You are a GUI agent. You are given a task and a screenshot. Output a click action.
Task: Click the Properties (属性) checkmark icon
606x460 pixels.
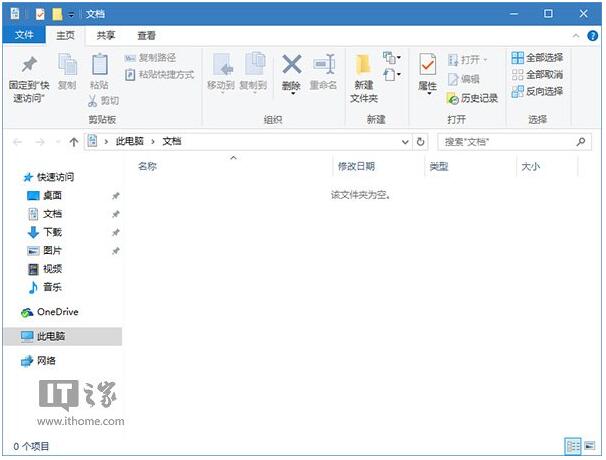click(x=427, y=65)
